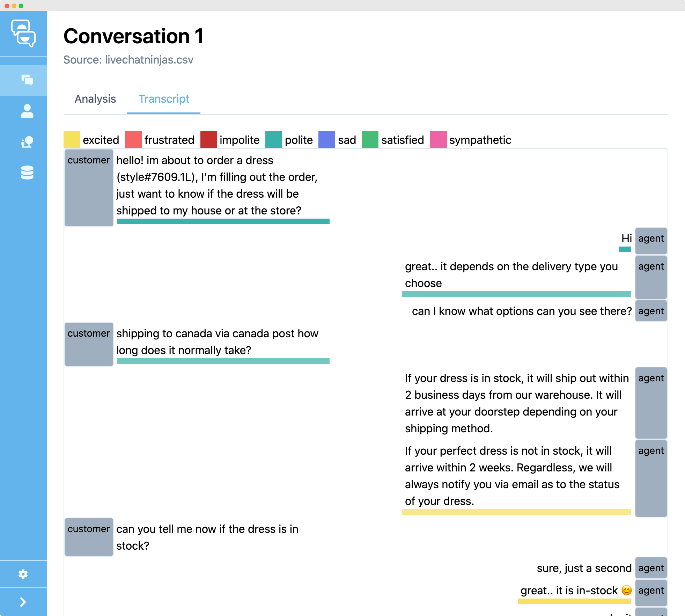
Task: Click the blue sad legend swatch
Action: click(x=326, y=140)
